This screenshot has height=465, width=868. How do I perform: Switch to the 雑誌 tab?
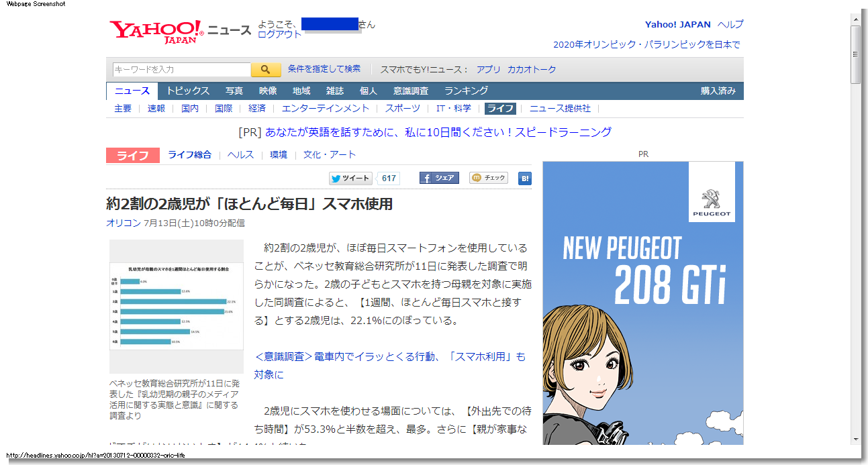pos(335,91)
